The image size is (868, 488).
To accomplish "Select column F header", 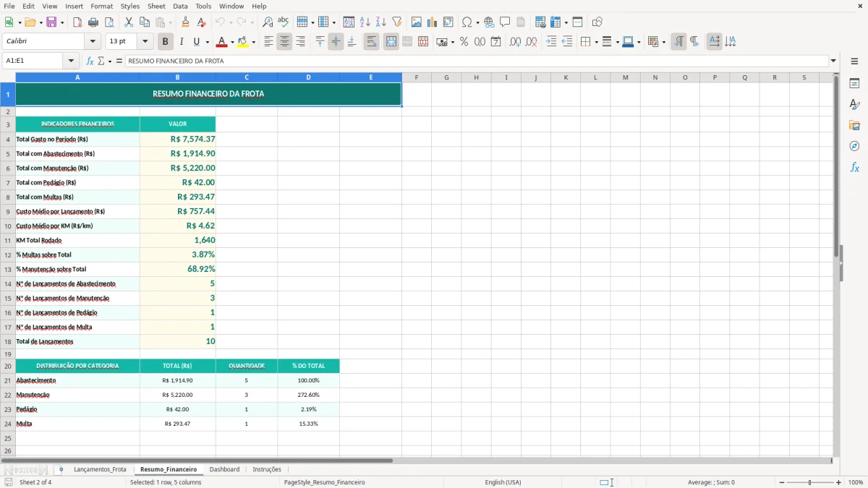I will click(x=417, y=77).
